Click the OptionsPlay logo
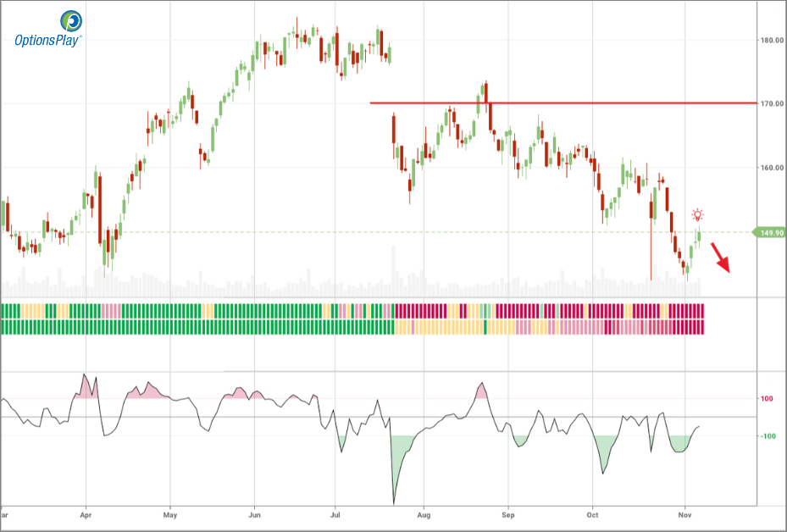Image resolution: width=787 pixels, height=532 pixels. click(48, 29)
